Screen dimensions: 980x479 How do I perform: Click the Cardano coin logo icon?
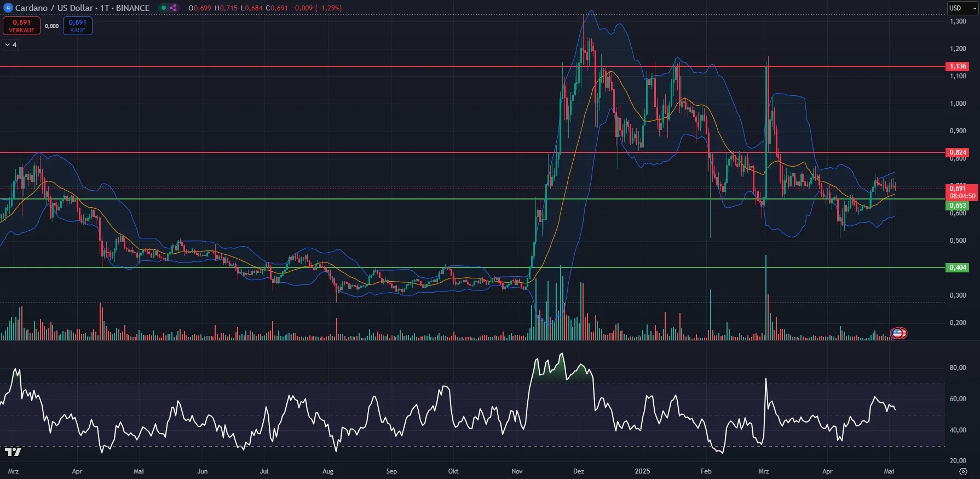point(8,8)
